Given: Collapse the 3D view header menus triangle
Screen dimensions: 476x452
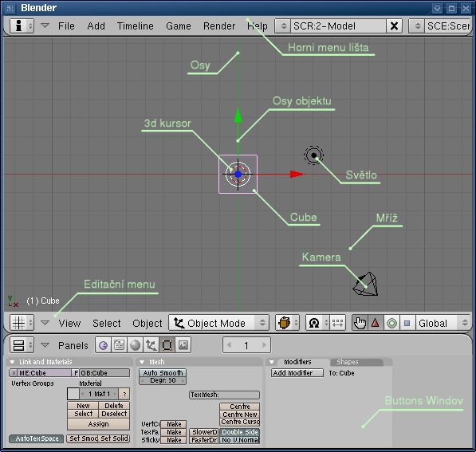Looking at the screenshot, I should 45,322.
